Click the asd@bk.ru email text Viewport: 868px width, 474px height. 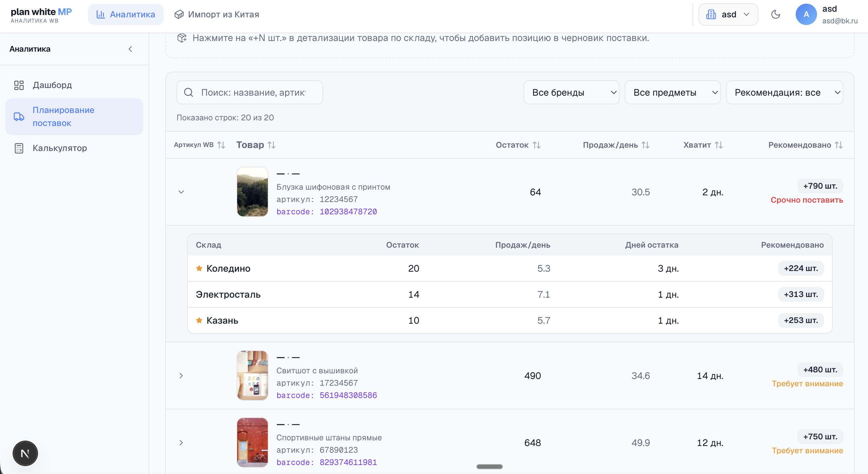click(x=840, y=21)
